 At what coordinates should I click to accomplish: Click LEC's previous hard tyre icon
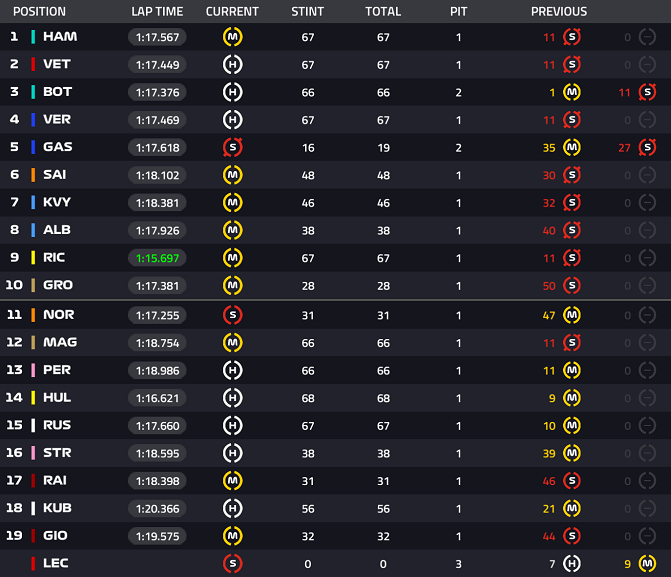[x=572, y=564]
